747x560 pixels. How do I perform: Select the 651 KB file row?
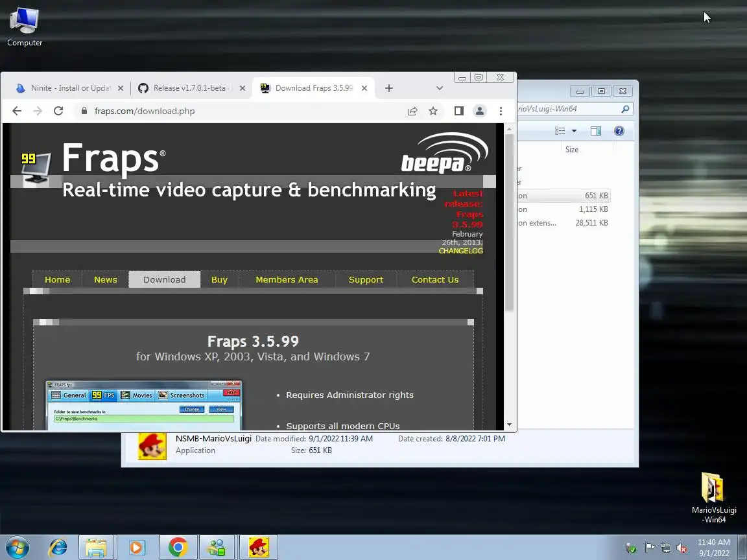563,196
